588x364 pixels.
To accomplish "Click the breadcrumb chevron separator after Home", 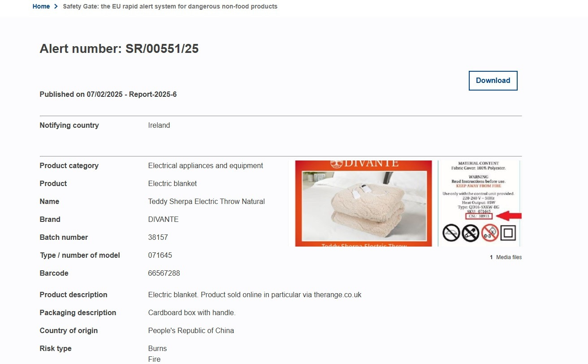I will click(56, 6).
